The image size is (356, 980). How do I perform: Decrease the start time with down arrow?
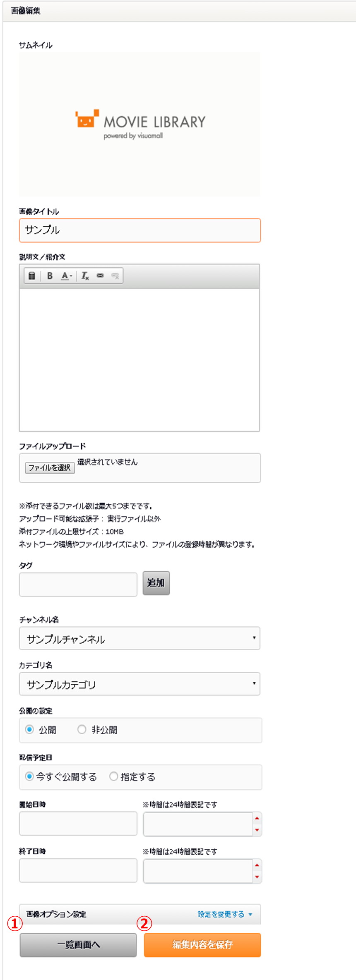pos(257,830)
